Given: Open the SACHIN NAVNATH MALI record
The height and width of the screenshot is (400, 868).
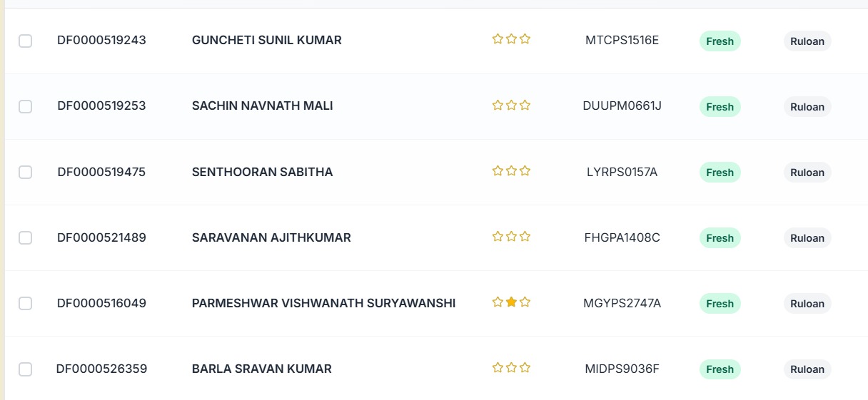Looking at the screenshot, I should pyautogui.click(x=263, y=106).
